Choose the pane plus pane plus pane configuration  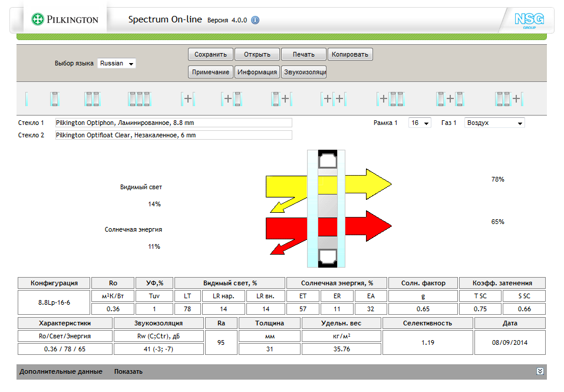[334, 99]
